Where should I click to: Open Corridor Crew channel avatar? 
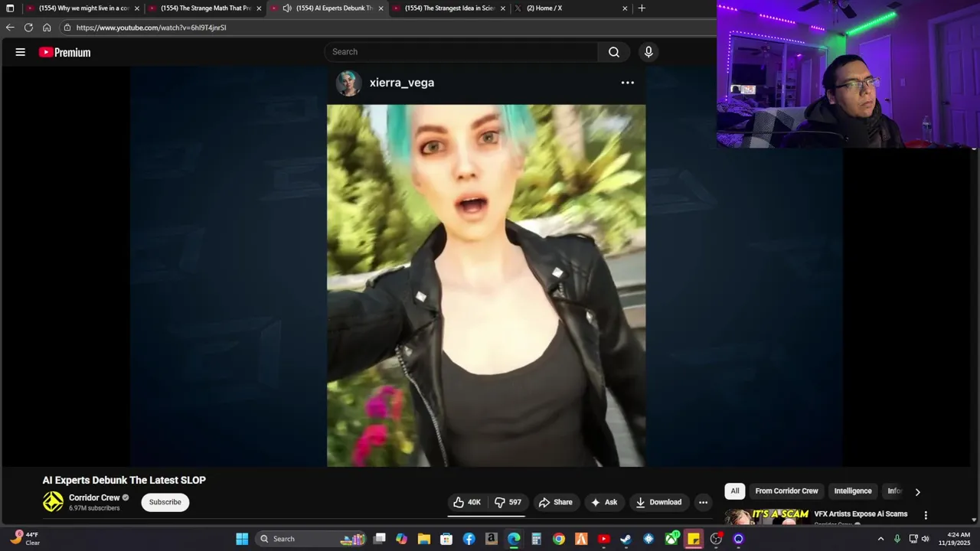[53, 502]
